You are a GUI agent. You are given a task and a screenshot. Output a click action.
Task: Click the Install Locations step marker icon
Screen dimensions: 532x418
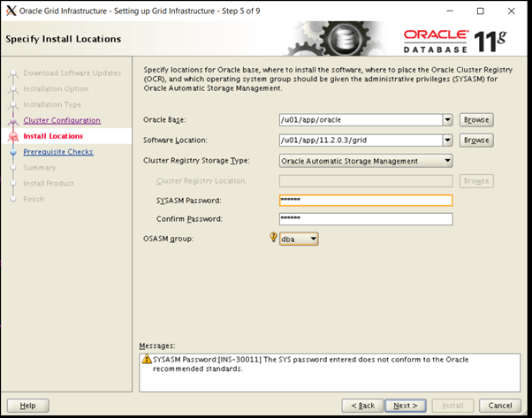[12, 137]
